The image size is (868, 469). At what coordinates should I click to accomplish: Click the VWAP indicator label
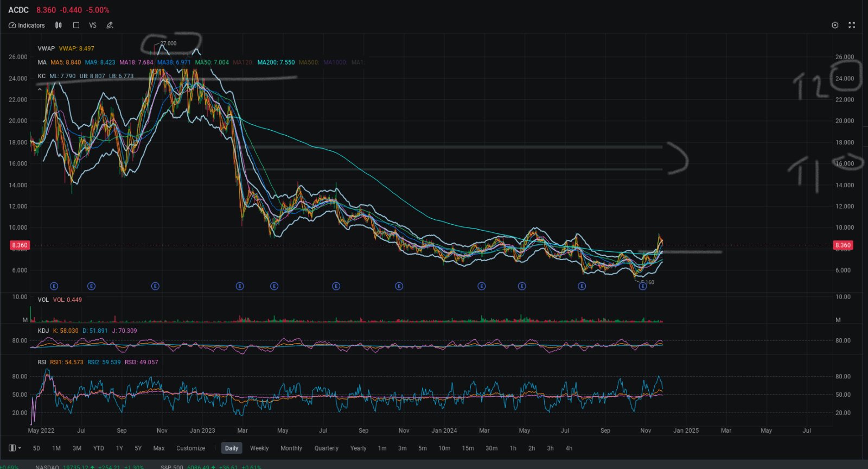[46, 48]
